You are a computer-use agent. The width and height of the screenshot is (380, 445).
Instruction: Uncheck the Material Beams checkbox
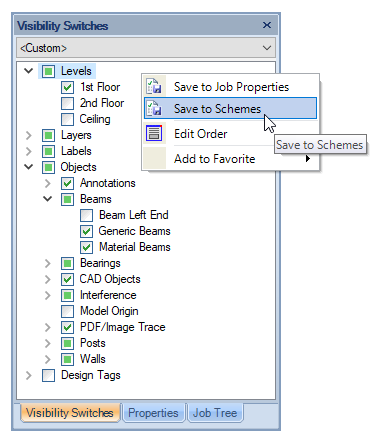(86, 247)
